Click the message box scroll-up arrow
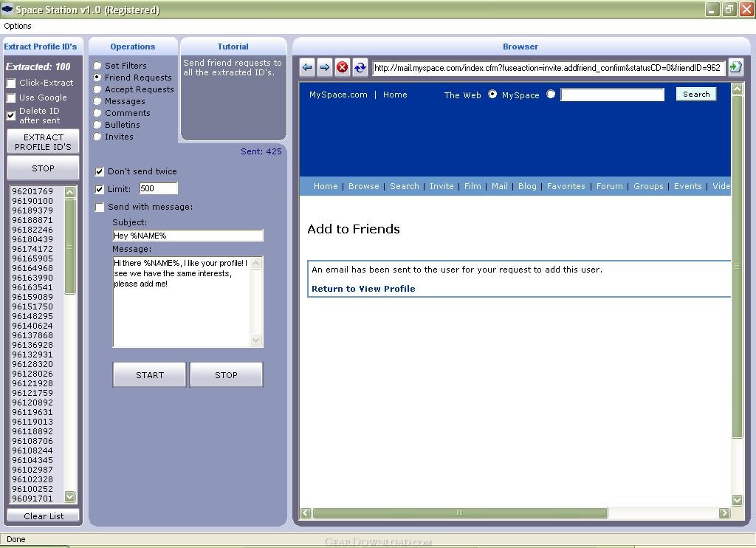756x548 pixels. (x=256, y=264)
